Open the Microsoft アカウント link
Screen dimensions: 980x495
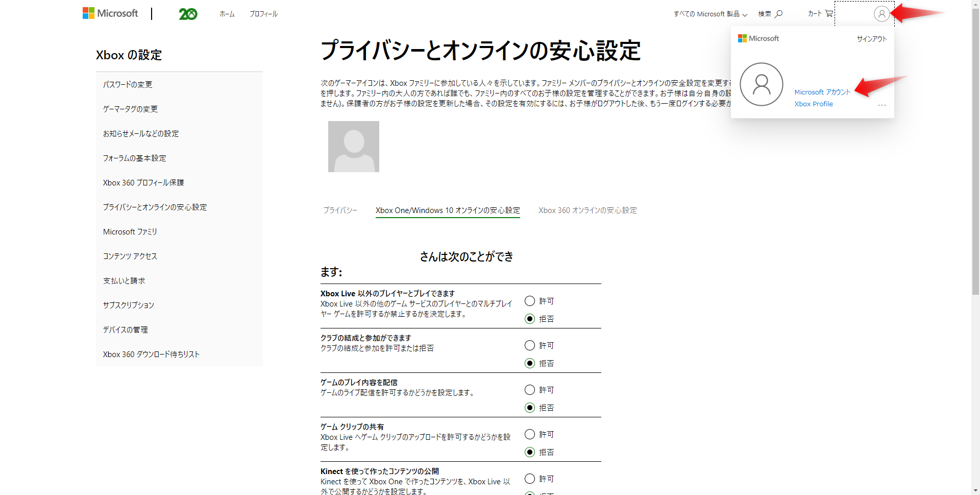[822, 92]
